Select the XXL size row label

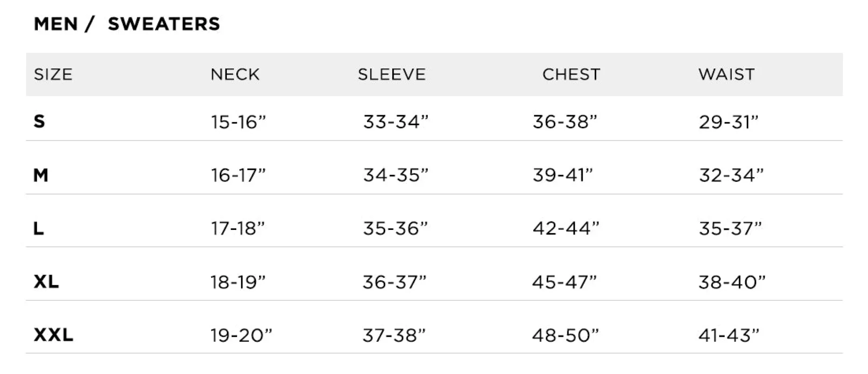54,335
